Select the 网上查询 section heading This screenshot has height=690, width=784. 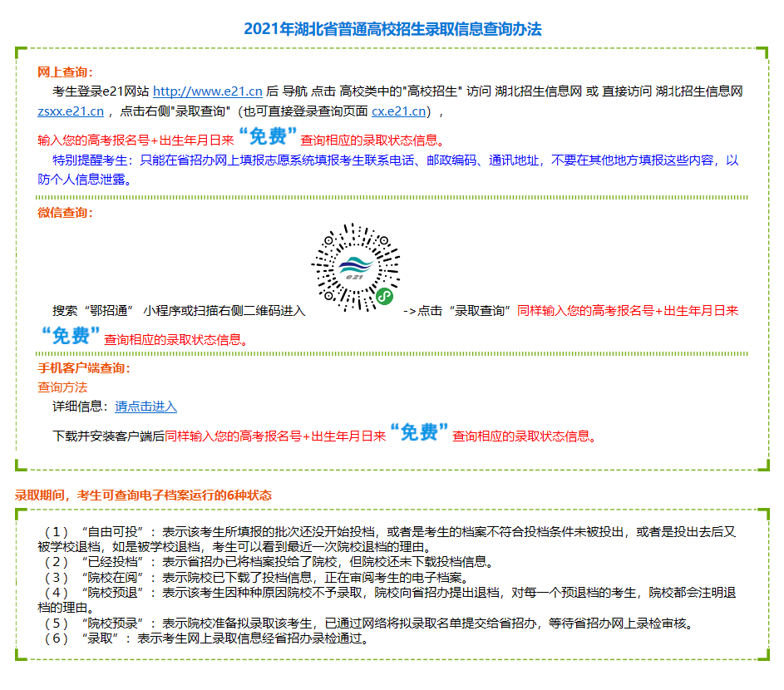[x=66, y=72]
